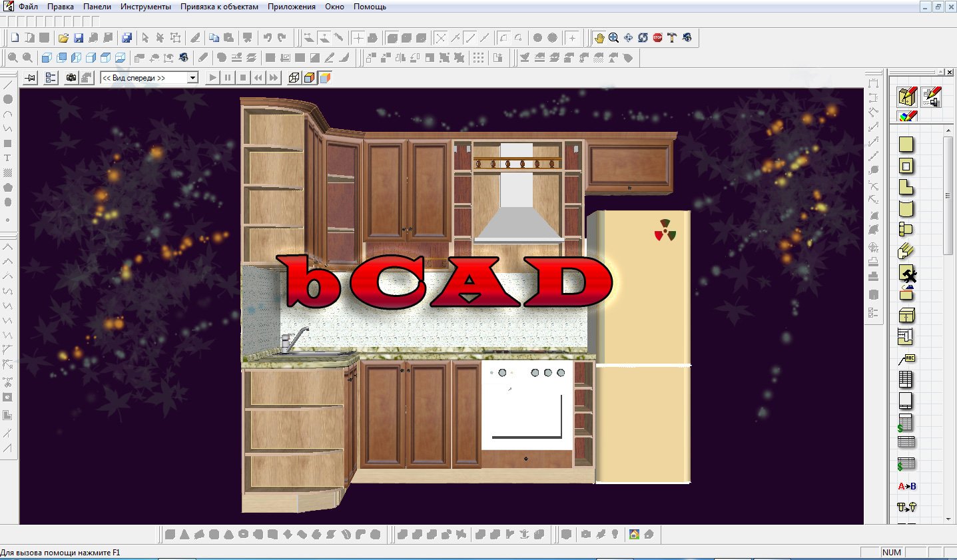957x560 pixels.
Task: Click the save floppy disk icon
Action: 79,38
